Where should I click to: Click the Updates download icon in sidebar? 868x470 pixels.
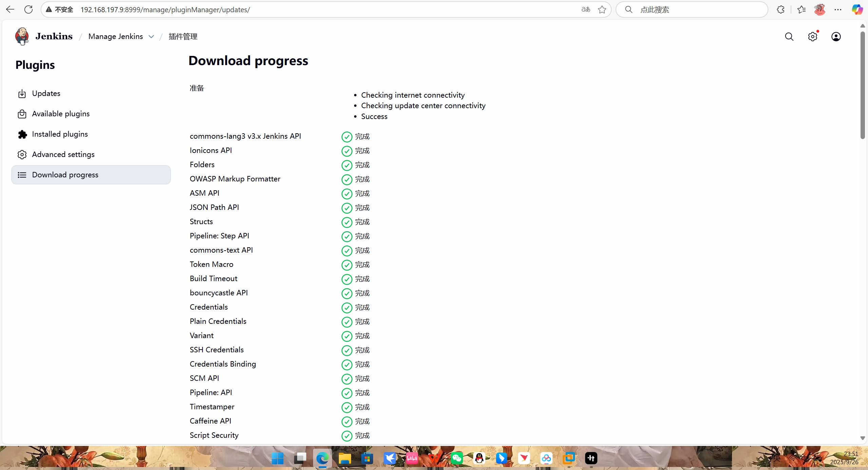point(22,94)
